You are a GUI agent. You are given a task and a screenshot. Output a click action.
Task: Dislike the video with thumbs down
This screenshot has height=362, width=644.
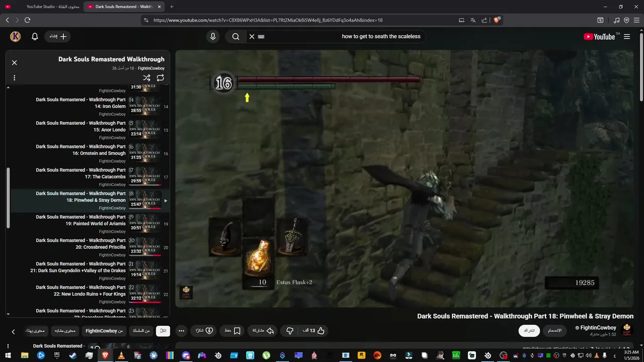pyautogui.click(x=289, y=331)
